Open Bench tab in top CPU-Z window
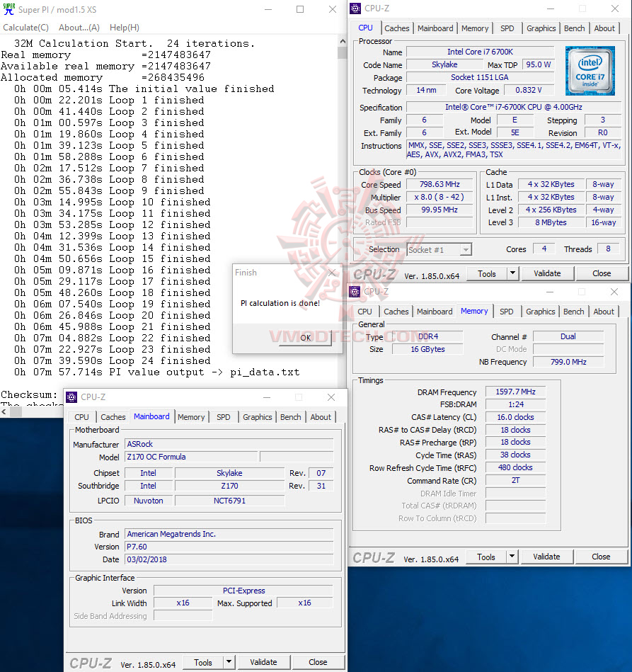The height and width of the screenshot is (672, 632). [574, 28]
